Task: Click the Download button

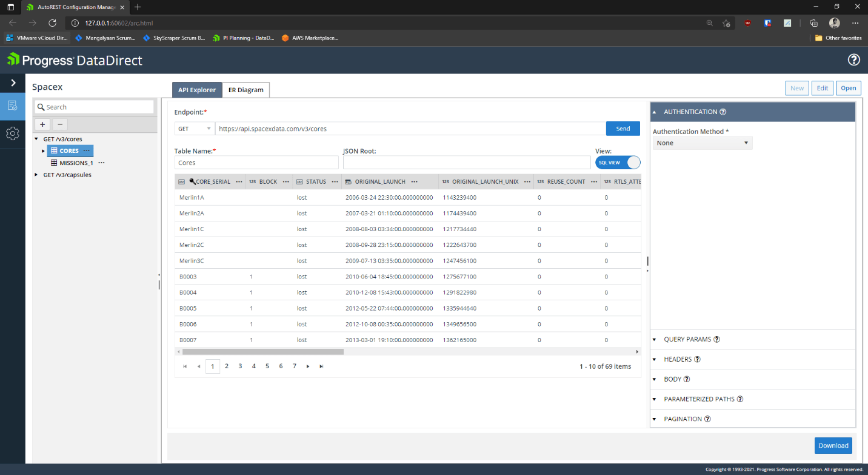Action: 833,445
